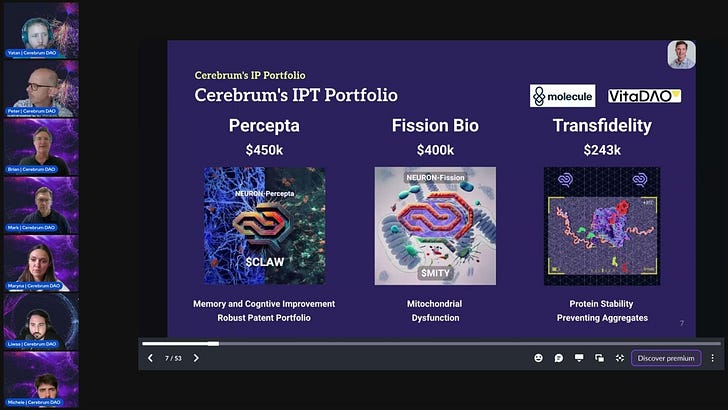Click the $400k amount
728x410 pixels.
[x=435, y=150]
